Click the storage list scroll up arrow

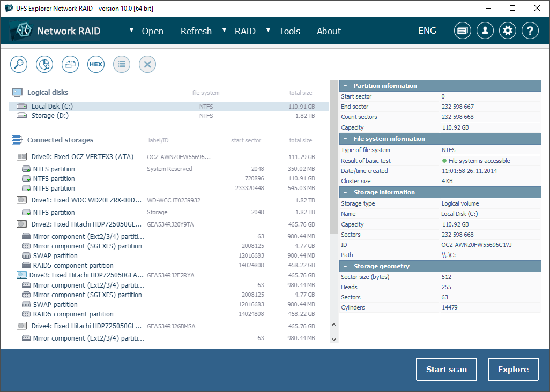point(333,325)
